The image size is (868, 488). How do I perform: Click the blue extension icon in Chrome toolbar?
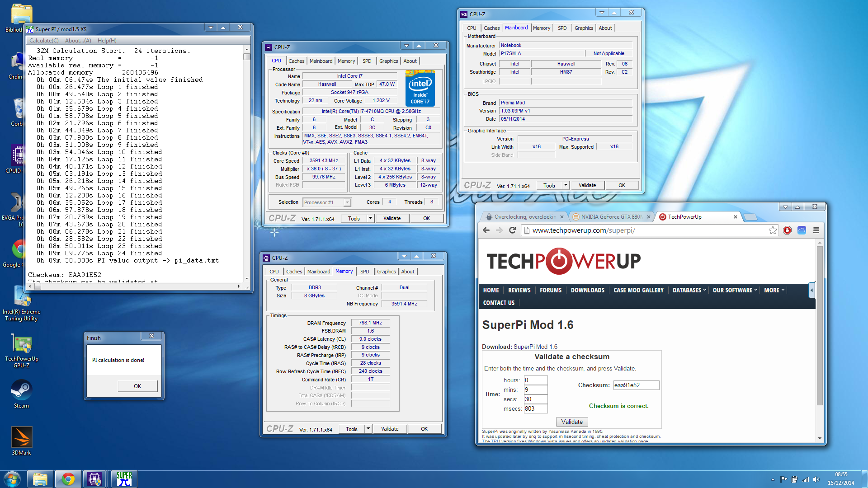802,230
